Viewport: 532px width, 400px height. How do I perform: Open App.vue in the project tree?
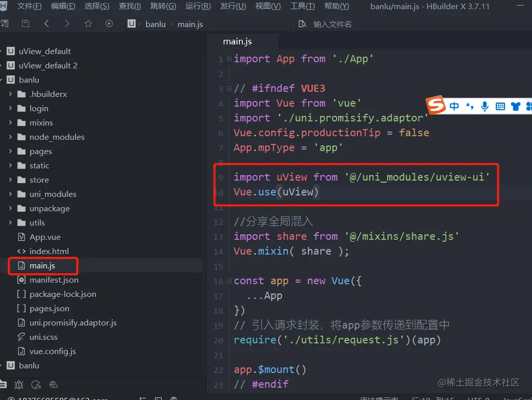(45, 237)
